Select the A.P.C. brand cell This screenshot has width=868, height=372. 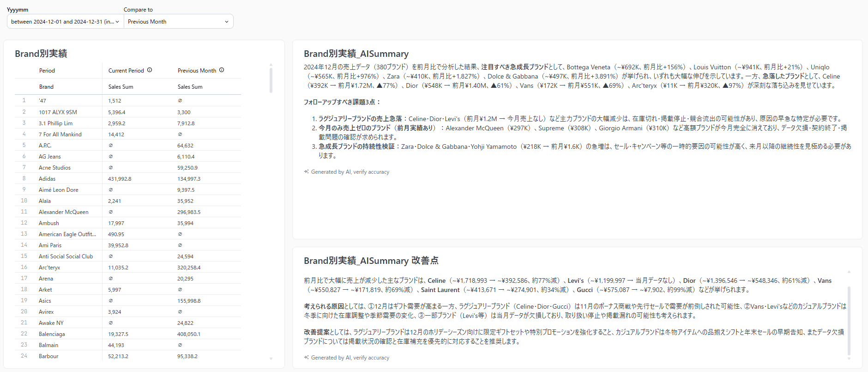pos(45,146)
